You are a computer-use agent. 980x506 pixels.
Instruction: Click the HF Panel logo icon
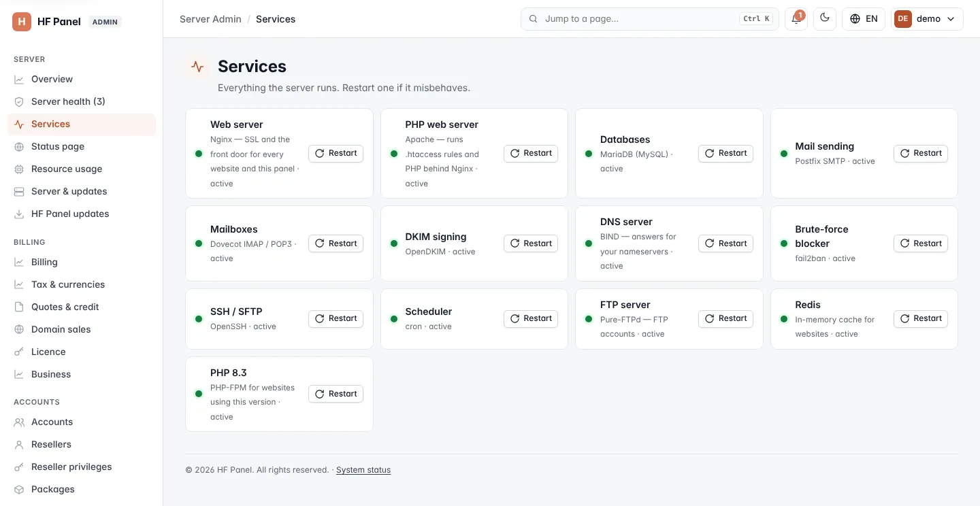coord(22,21)
